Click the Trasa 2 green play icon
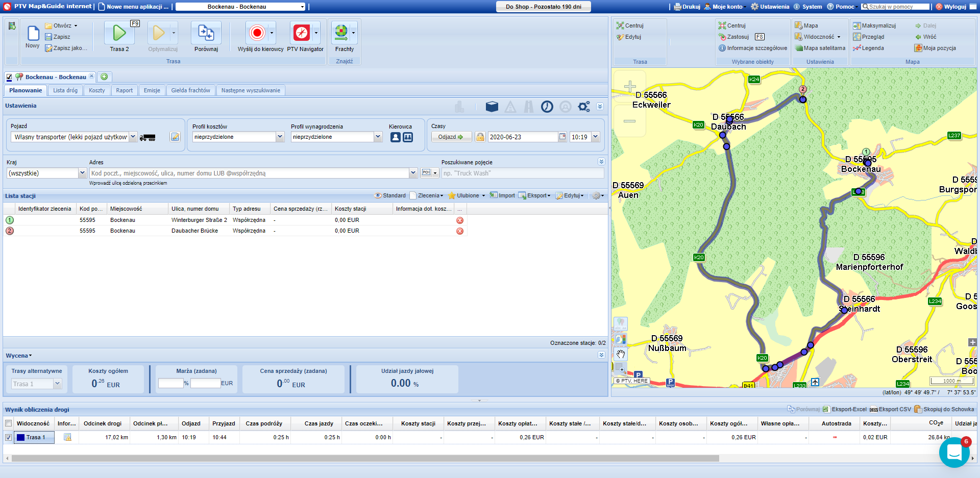The image size is (980, 478). click(x=119, y=33)
